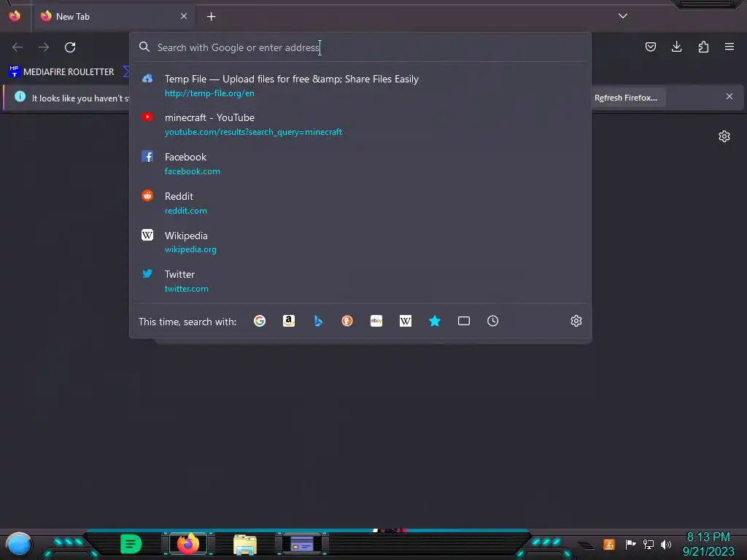747x560 pixels.
Task: Open Temp File suggestion
Action: [x=360, y=86]
